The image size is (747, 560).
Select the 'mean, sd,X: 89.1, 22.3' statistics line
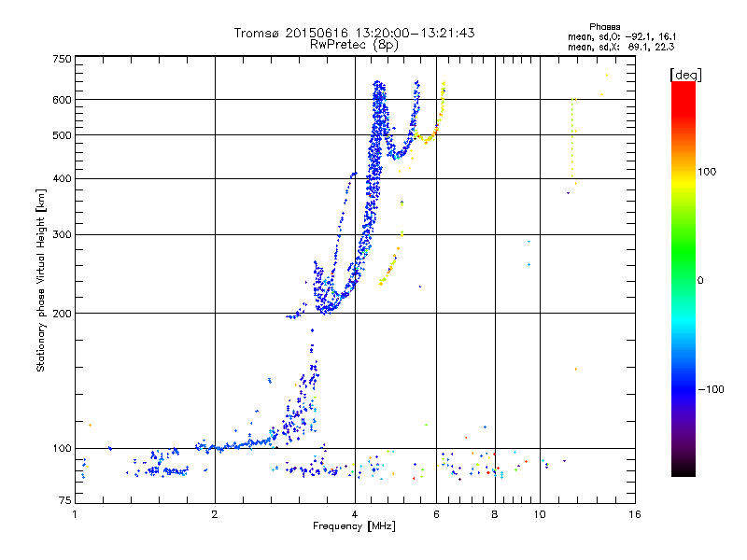point(621,48)
